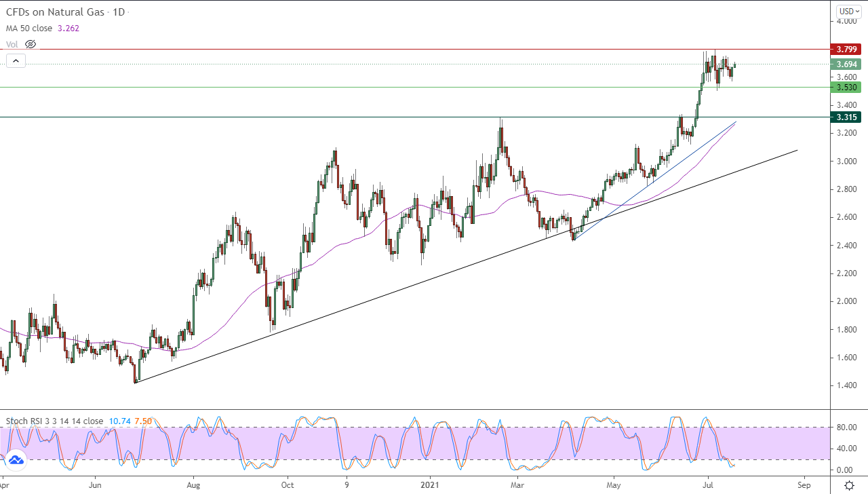This screenshot has height=494, width=868.
Task: Click the 2021 label on time axis
Action: click(x=430, y=485)
